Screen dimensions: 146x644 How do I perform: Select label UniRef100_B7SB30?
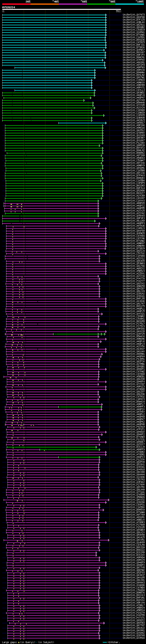[x=134, y=47]
